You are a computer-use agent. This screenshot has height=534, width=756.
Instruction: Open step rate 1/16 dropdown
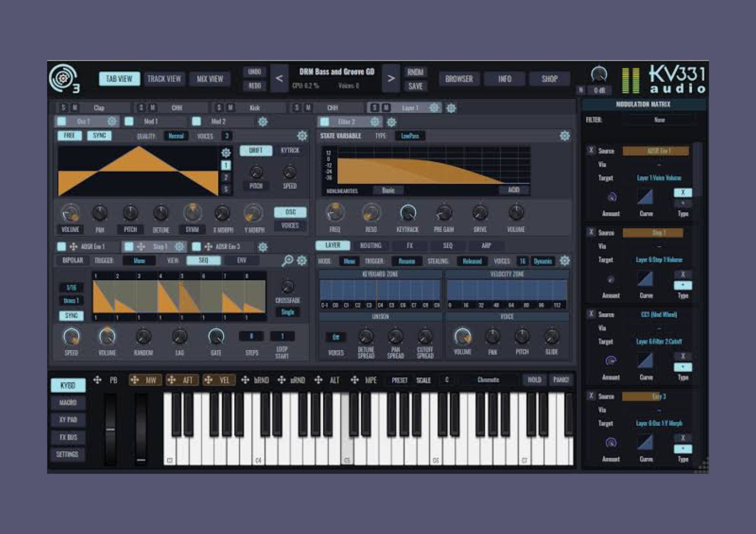click(71, 288)
